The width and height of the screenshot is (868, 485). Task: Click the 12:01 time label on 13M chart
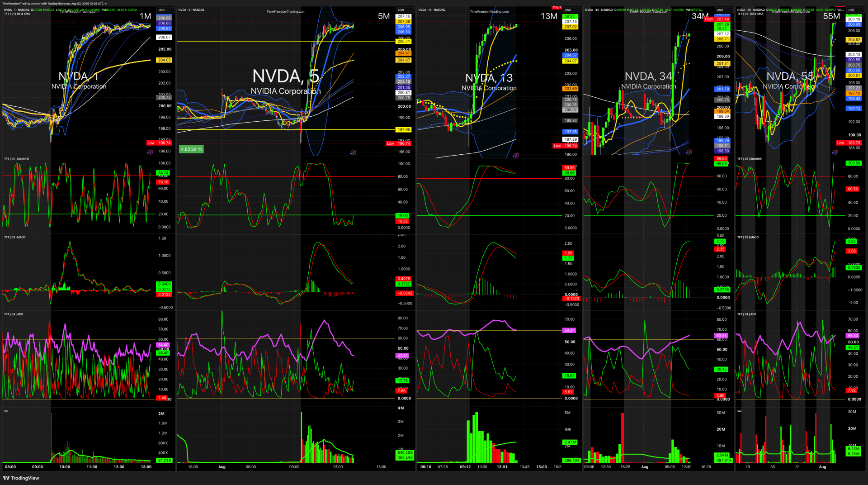click(x=502, y=467)
